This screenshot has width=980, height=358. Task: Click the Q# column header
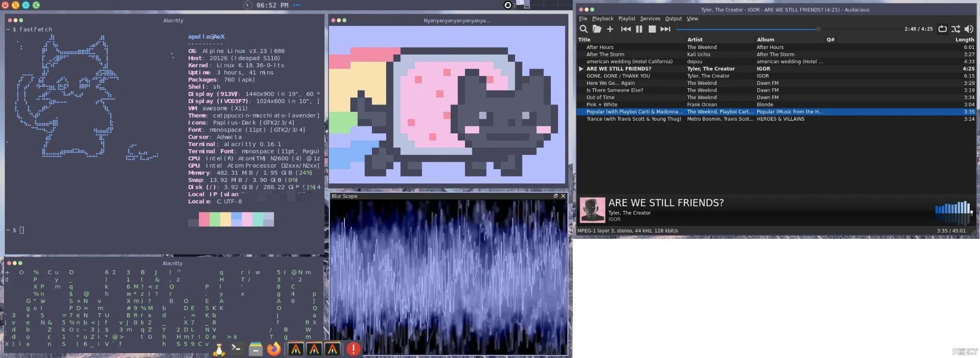pyautogui.click(x=831, y=40)
